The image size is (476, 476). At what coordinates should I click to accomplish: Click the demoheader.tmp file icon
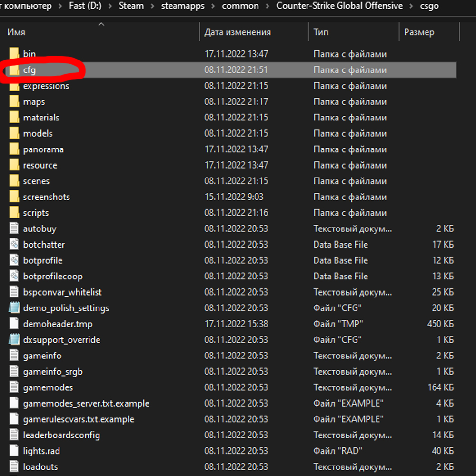pos(14,323)
